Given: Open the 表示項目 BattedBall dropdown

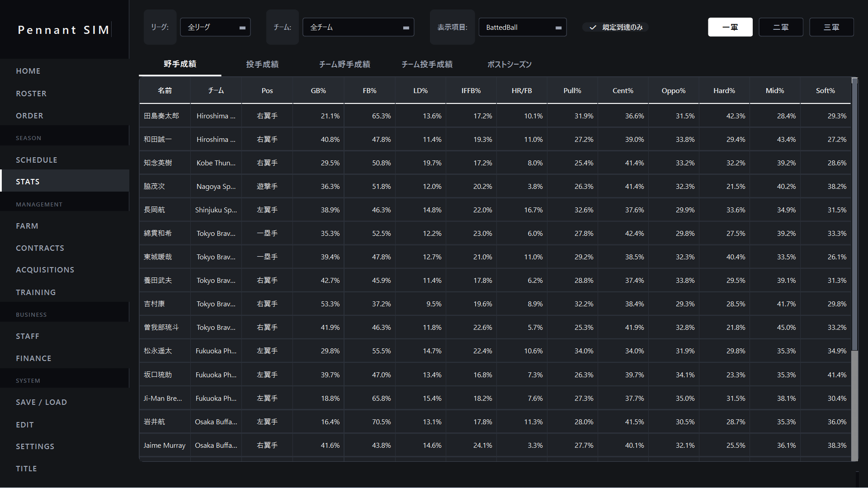Looking at the screenshot, I should (522, 28).
